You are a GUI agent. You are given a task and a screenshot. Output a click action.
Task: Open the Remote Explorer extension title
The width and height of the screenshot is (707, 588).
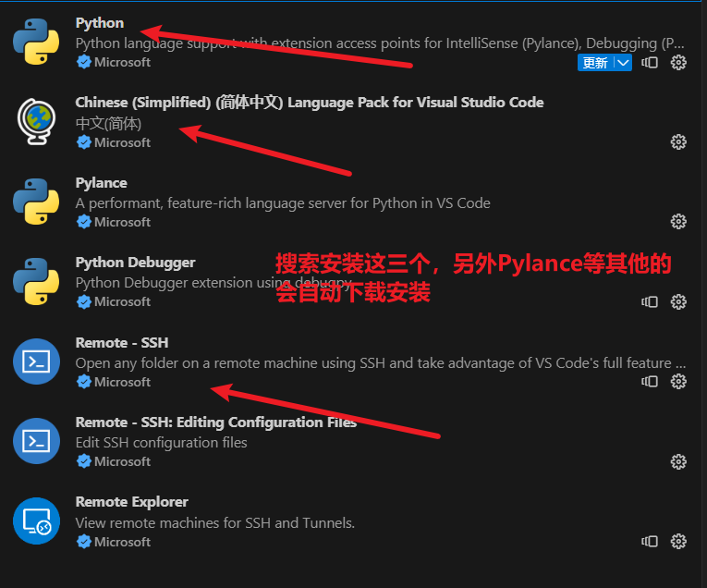(x=131, y=502)
